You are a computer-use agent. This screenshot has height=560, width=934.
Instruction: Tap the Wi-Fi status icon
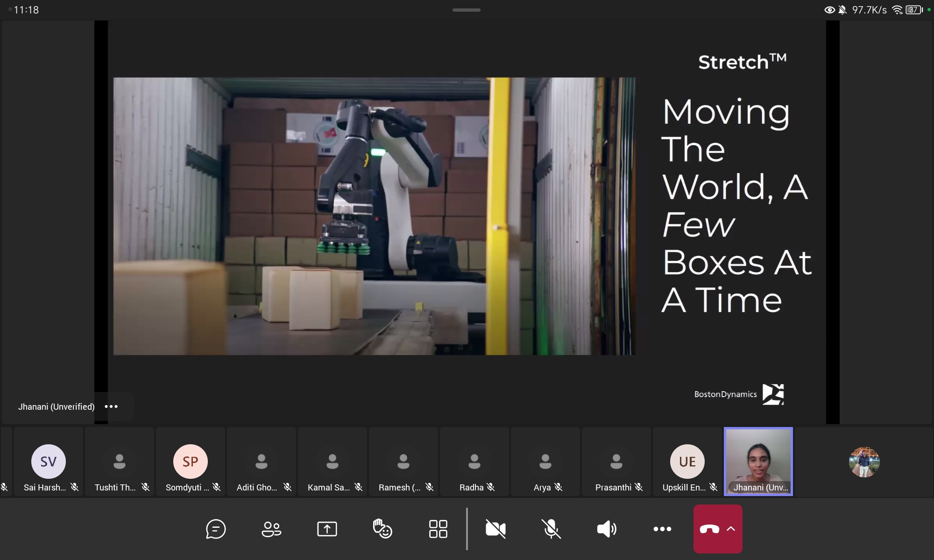(897, 10)
